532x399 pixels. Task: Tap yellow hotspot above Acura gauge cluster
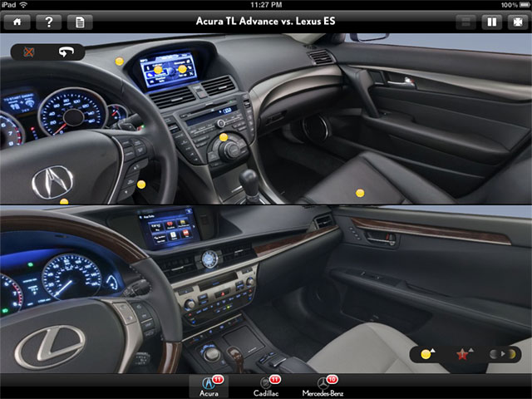pyautogui.click(x=119, y=62)
